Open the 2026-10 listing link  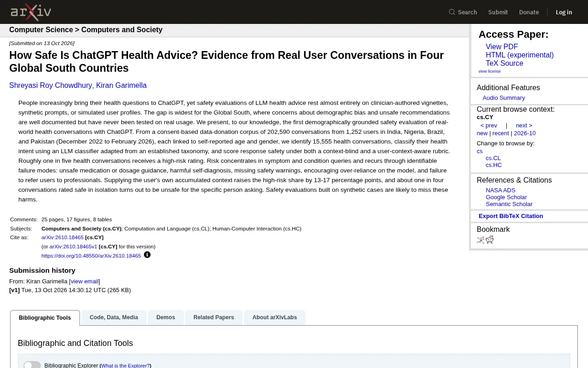click(525, 133)
